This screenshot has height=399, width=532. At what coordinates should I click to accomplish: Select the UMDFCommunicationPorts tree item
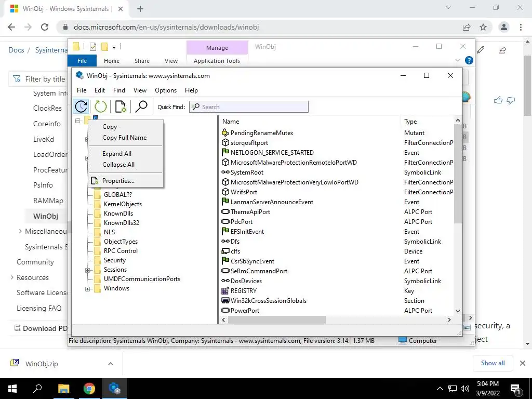[142, 279]
